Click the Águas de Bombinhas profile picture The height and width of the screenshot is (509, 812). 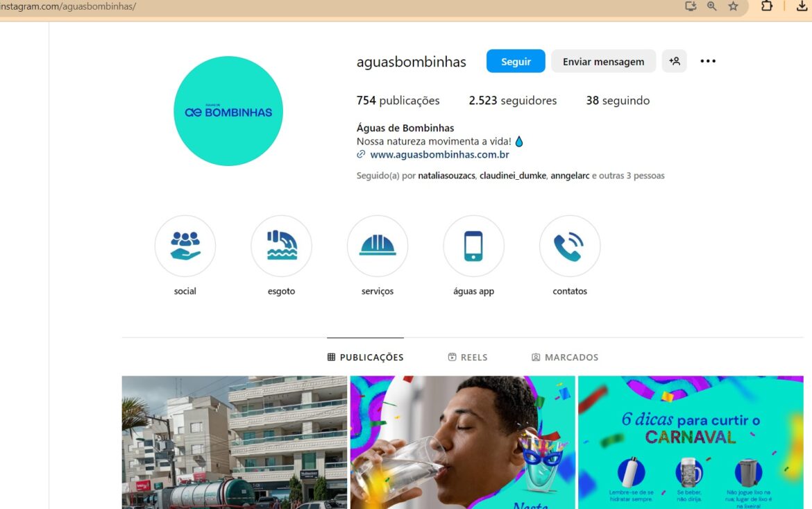pyautogui.click(x=228, y=111)
